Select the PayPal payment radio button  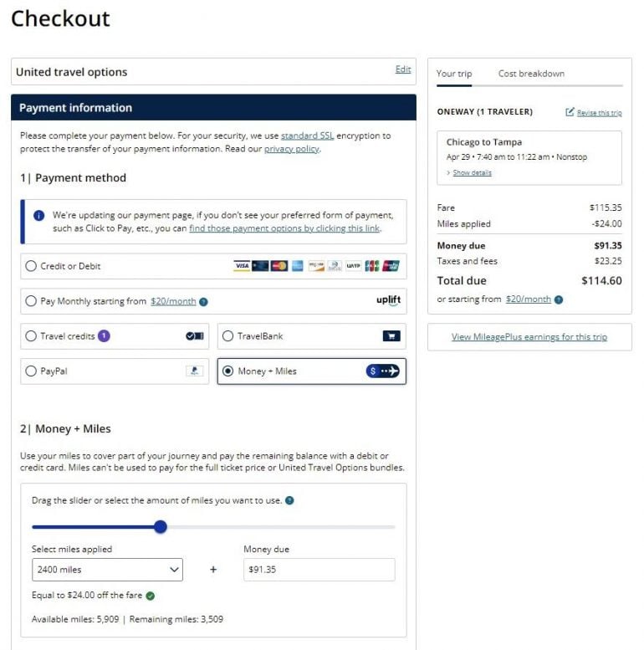32,371
